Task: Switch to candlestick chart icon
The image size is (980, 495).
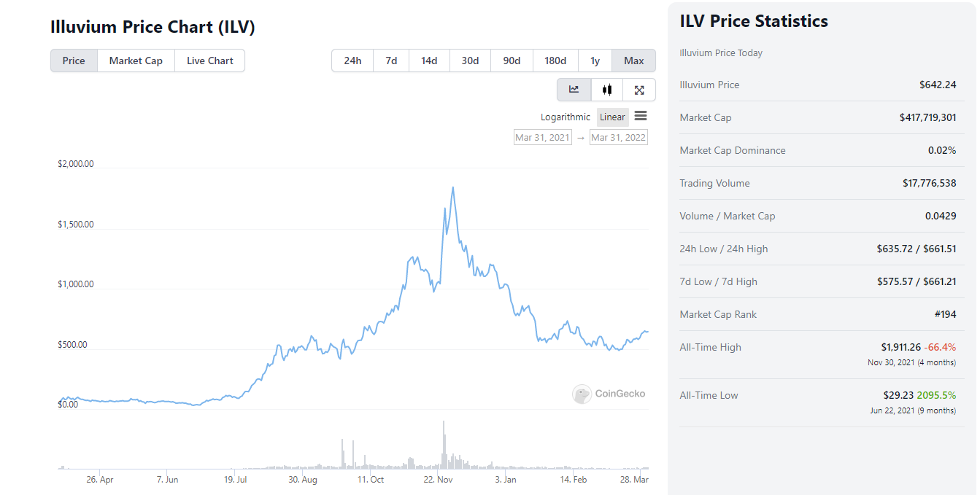Action: (x=607, y=90)
